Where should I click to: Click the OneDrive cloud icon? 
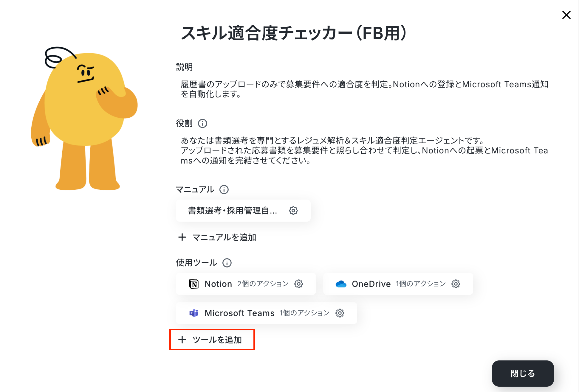341,284
